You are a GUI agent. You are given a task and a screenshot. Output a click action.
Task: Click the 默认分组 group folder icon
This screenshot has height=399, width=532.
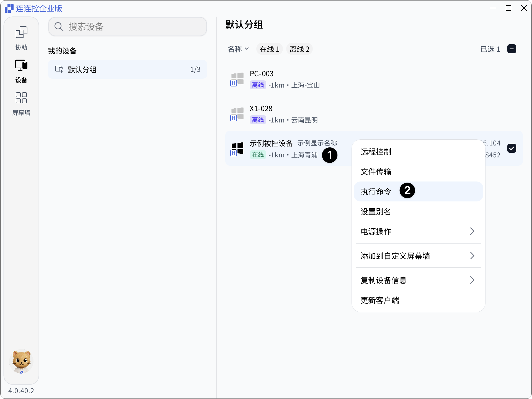point(59,69)
